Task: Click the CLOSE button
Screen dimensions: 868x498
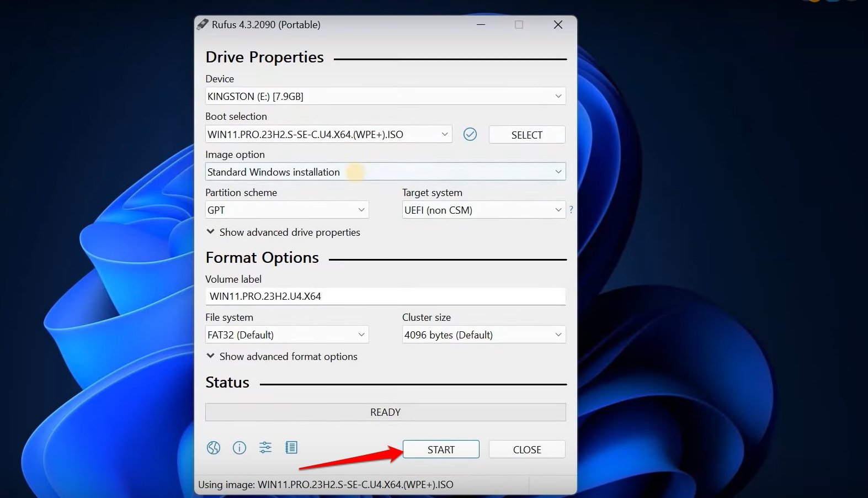Action: 527,449
